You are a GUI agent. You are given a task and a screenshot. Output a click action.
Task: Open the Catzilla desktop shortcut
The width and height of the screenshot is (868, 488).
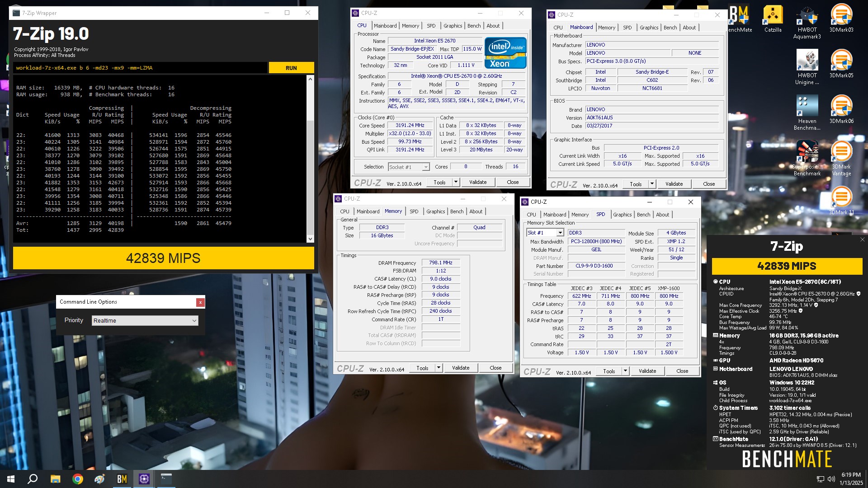pos(773,19)
